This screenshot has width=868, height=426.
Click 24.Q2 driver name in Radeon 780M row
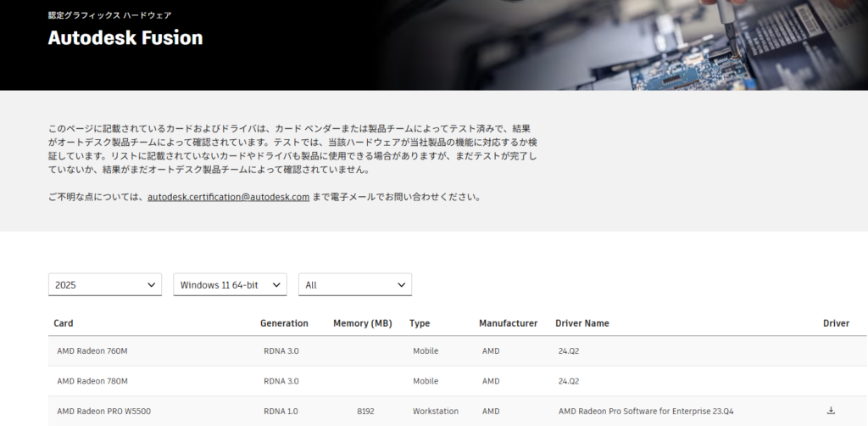pos(569,381)
